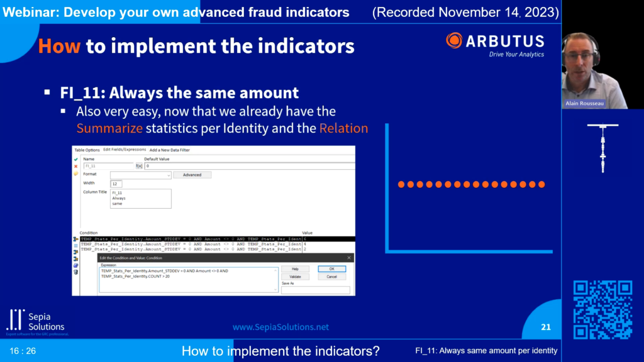
Task: Click 'FI_11: Always same amount per identity' footer
Action: tap(486, 351)
